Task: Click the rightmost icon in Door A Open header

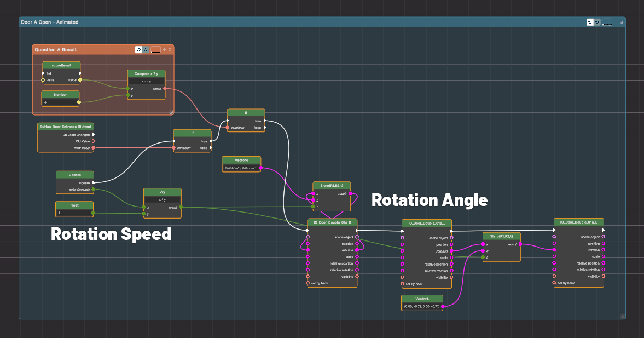Action: point(621,22)
